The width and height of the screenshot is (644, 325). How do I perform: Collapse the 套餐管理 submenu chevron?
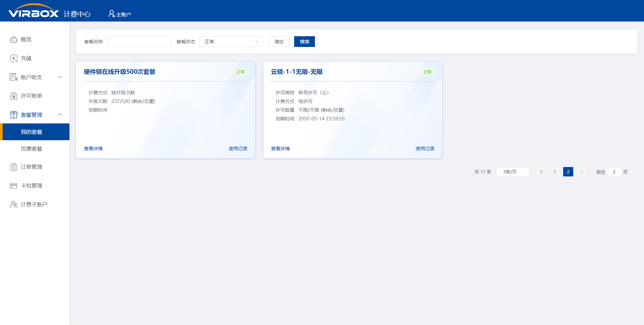[x=60, y=115]
